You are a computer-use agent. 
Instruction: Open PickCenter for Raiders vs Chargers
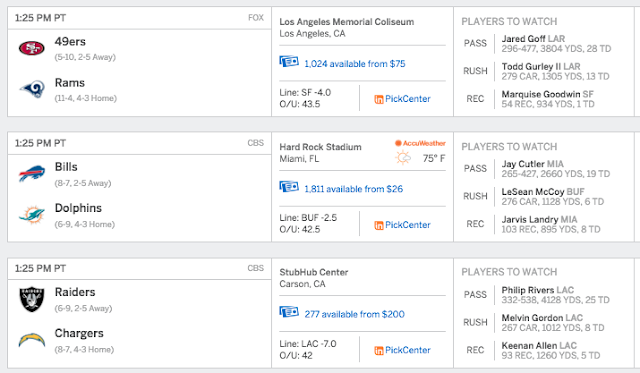pyautogui.click(x=402, y=350)
